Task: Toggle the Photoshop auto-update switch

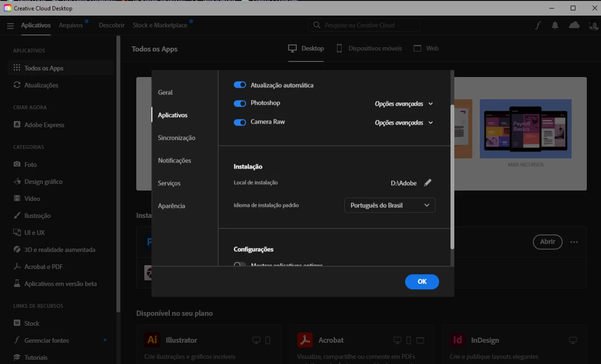Action: pos(240,103)
